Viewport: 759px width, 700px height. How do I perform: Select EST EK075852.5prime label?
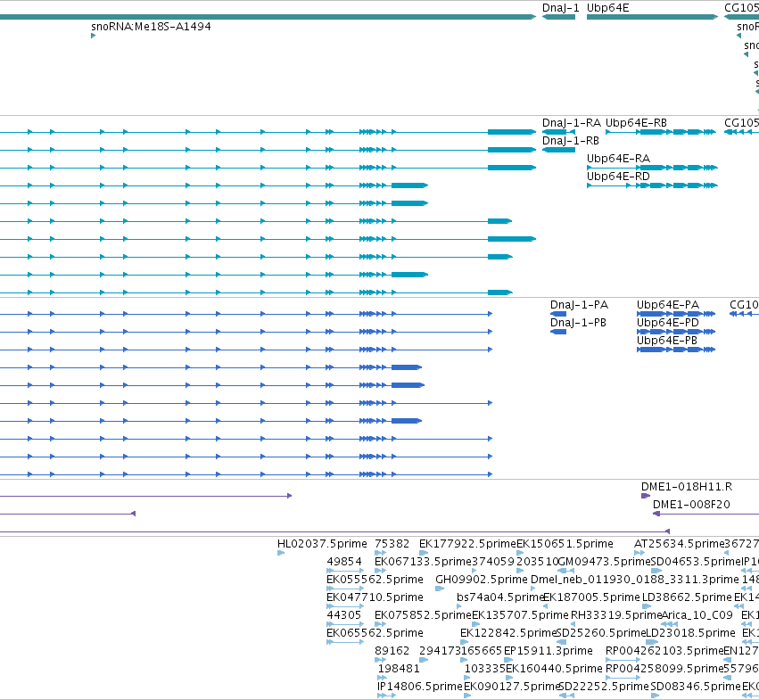click(423, 616)
